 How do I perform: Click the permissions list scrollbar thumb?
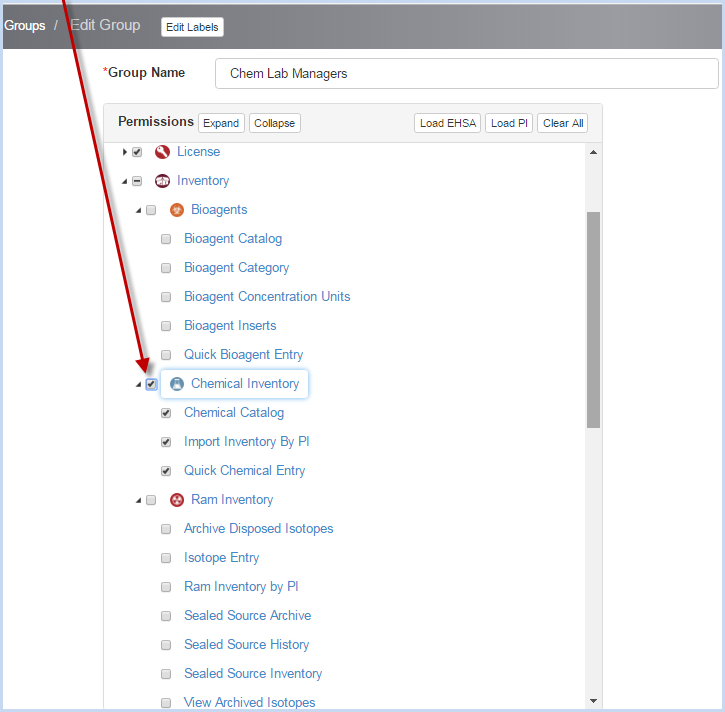pyautogui.click(x=593, y=320)
